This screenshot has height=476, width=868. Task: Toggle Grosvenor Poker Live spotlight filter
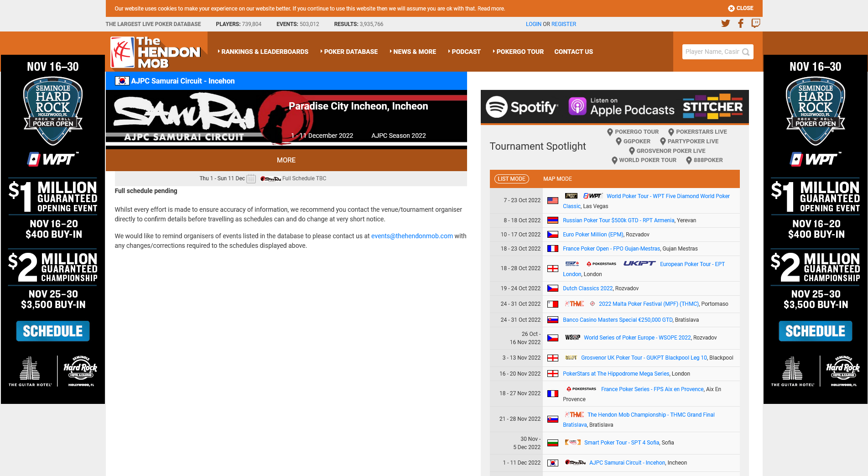click(667, 151)
